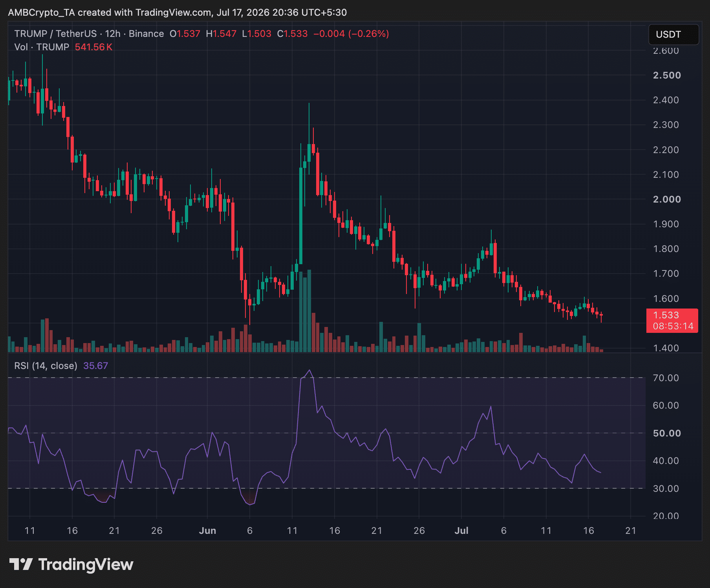Image resolution: width=710 pixels, height=588 pixels.
Task: Click the countdown timer 08:53:14
Action: tap(673, 326)
